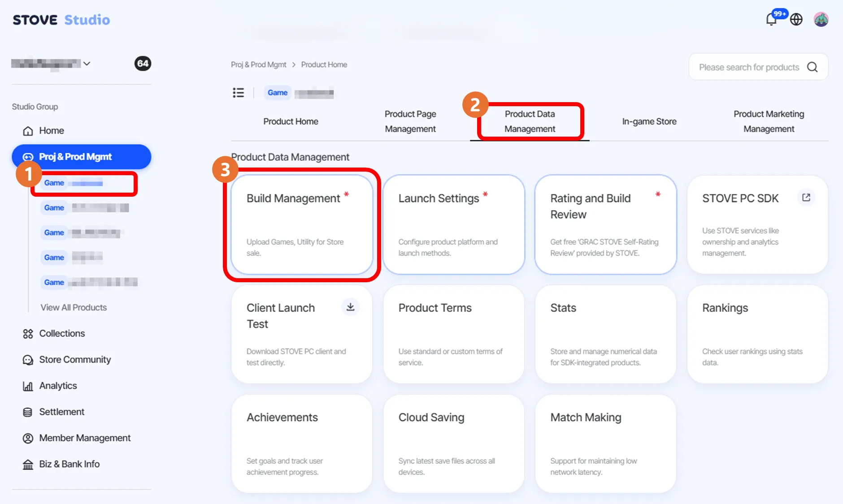The image size is (843, 504).
Task: Focus the product search field
Action: tap(758, 67)
